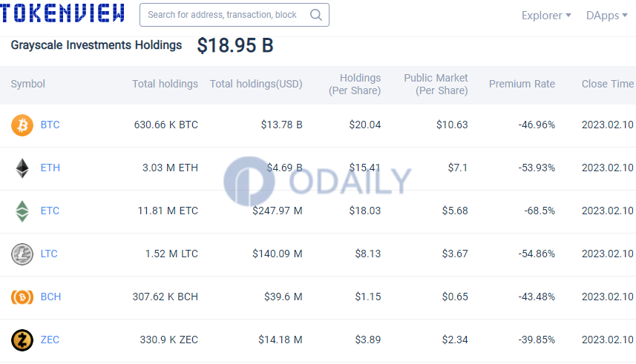Expand the DApps dropdown menu

[x=607, y=16]
